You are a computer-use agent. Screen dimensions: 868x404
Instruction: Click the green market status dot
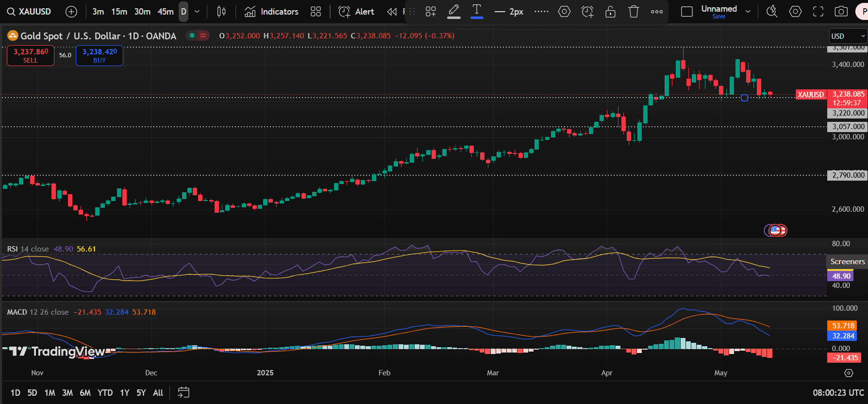pos(192,35)
